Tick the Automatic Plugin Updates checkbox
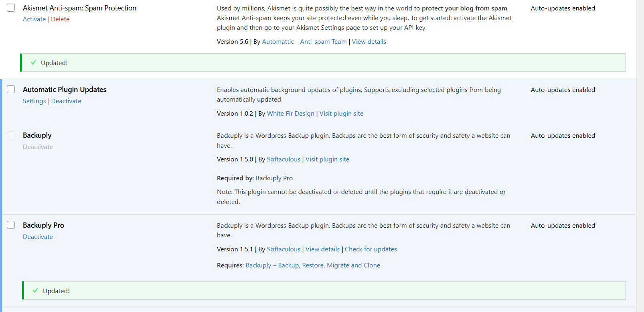 coord(11,90)
